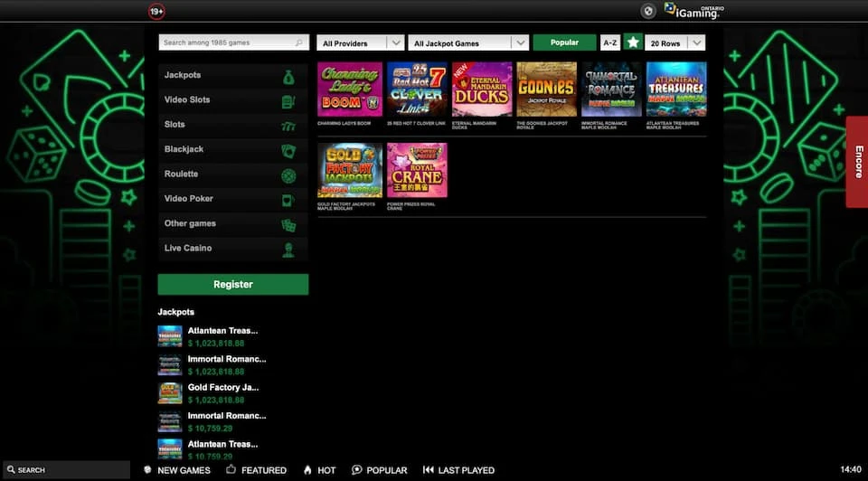Click the bottom bar search magnifier icon

pyautogui.click(x=11, y=469)
